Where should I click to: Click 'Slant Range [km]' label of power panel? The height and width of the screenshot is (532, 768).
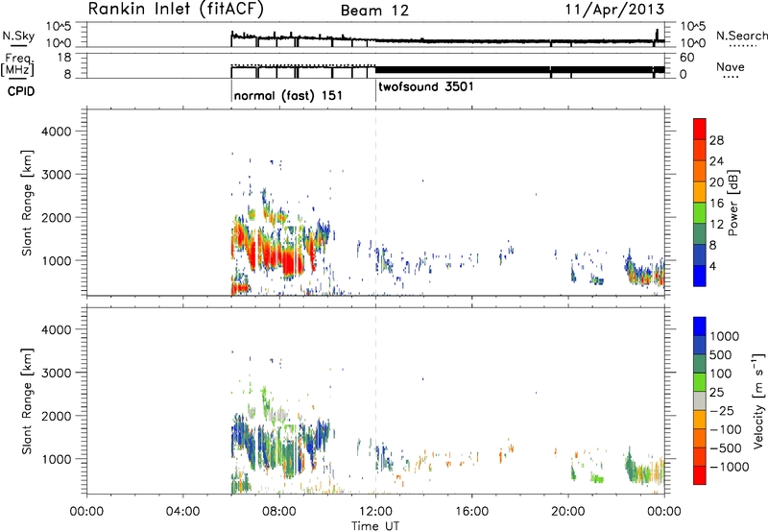(27, 203)
